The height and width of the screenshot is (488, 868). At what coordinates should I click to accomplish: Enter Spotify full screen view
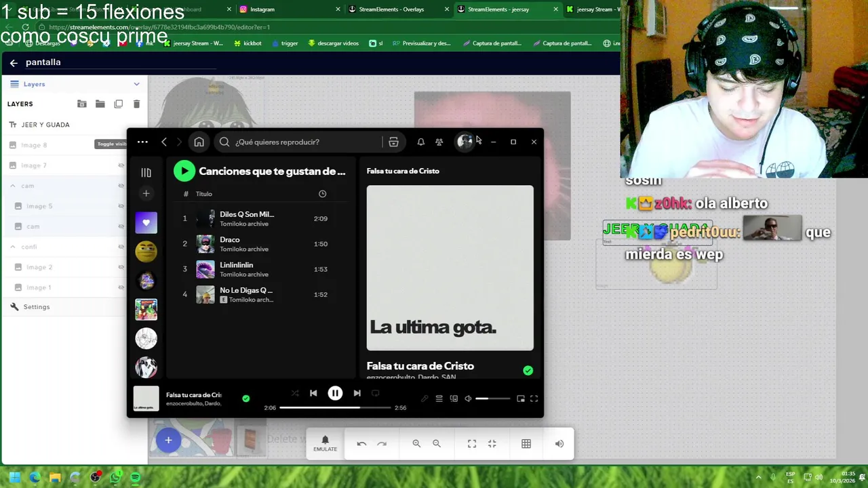coord(534,399)
